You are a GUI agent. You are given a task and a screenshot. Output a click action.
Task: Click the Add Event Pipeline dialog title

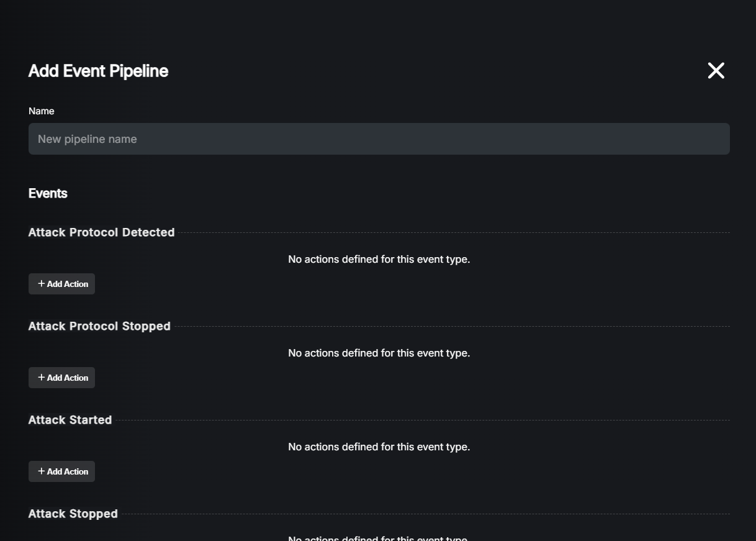[97, 70]
